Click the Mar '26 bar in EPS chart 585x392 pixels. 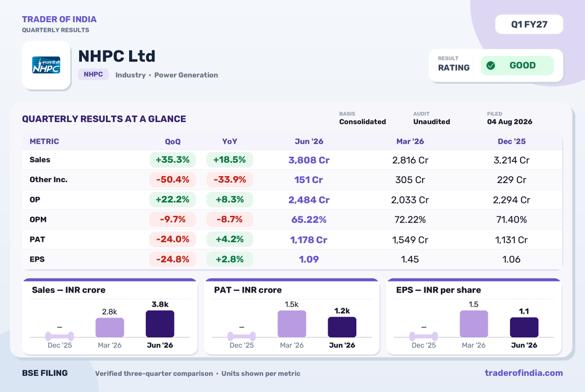[x=474, y=324]
